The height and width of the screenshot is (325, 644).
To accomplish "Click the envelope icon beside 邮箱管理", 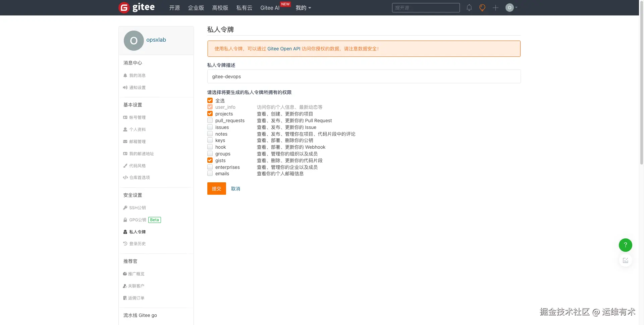I will pyautogui.click(x=125, y=142).
